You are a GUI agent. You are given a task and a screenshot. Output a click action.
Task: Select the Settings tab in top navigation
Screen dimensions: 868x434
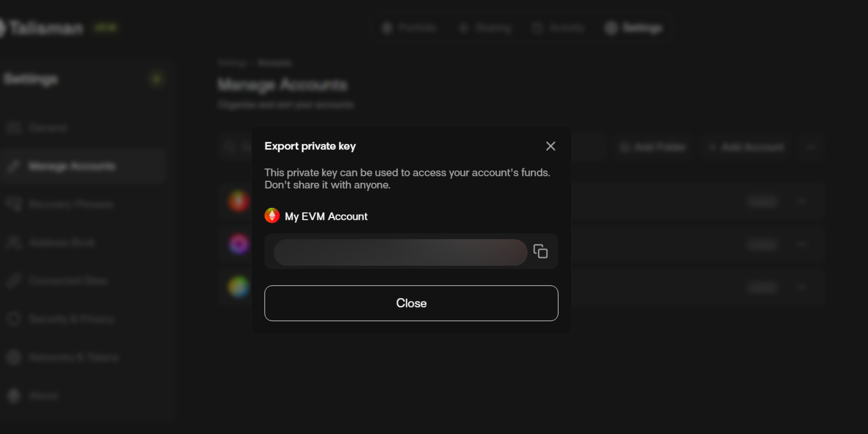634,28
